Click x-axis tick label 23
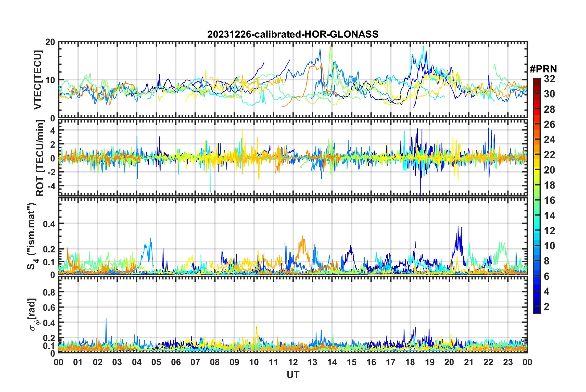This screenshot has height=392, width=586. [508, 362]
